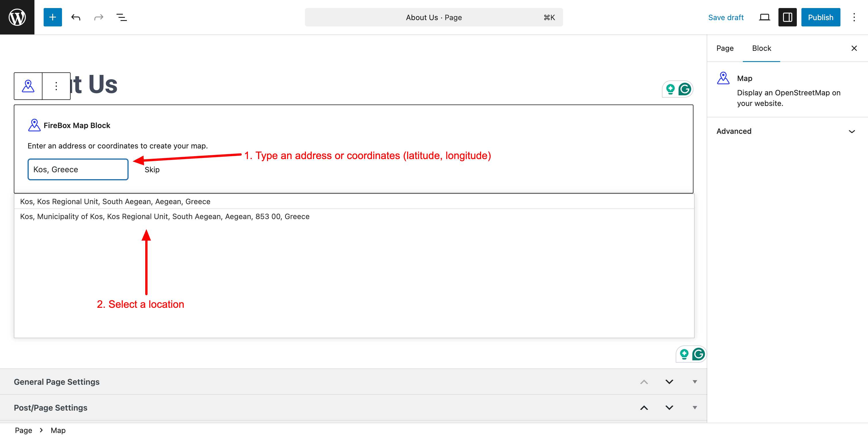This screenshot has width=868, height=437.
Task: Click the lower Grammarly G icon
Action: 698,354
